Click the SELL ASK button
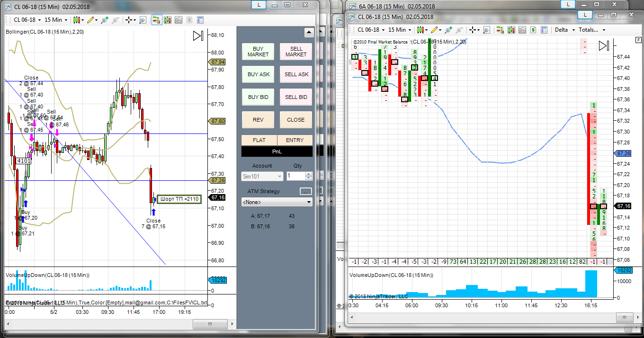644x338 pixels. [296, 74]
